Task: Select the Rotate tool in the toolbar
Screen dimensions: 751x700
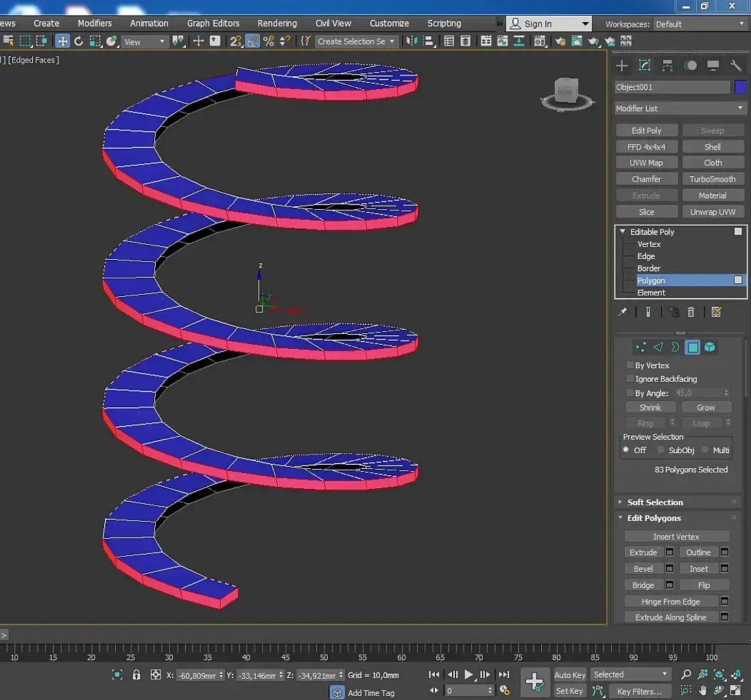Action: click(x=78, y=41)
